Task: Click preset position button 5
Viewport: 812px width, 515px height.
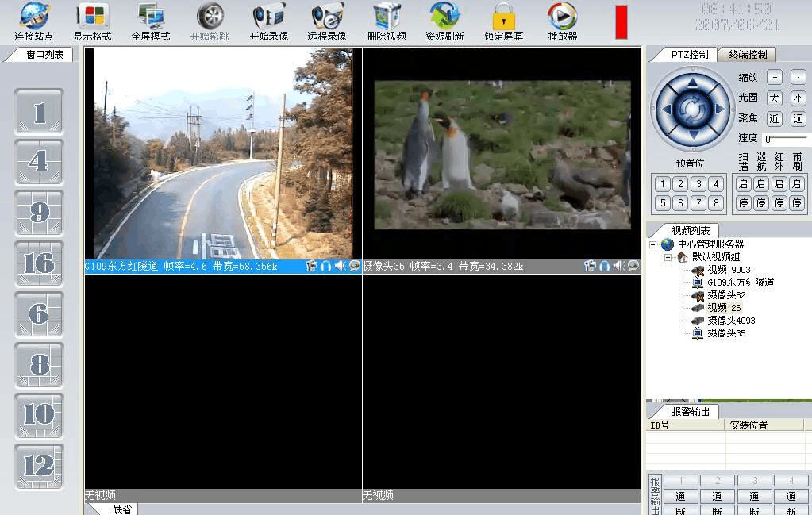Action: pyautogui.click(x=662, y=203)
